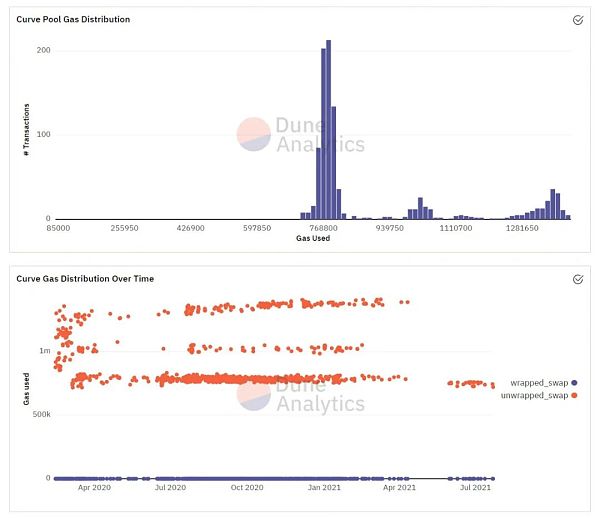Image resolution: width=600 pixels, height=521 pixels.
Task: Click the "Gas Used" x-axis title
Action: [314, 239]
